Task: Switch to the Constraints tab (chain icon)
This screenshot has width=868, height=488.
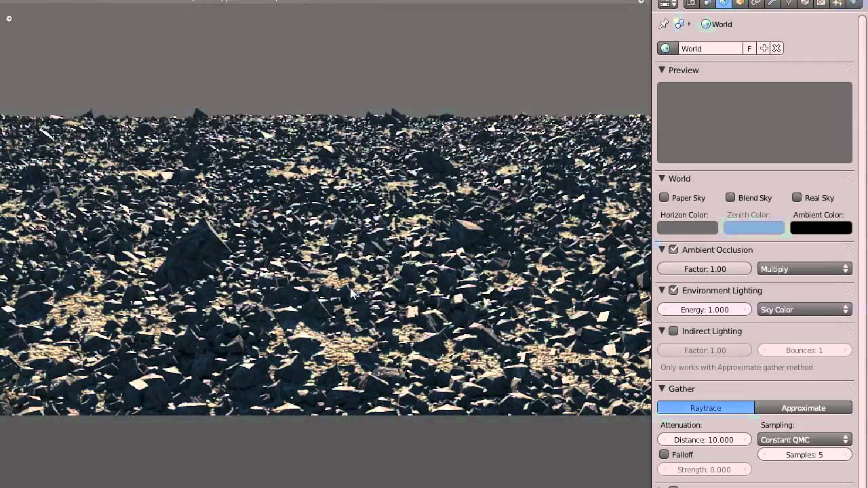Action: pos(756,3)
